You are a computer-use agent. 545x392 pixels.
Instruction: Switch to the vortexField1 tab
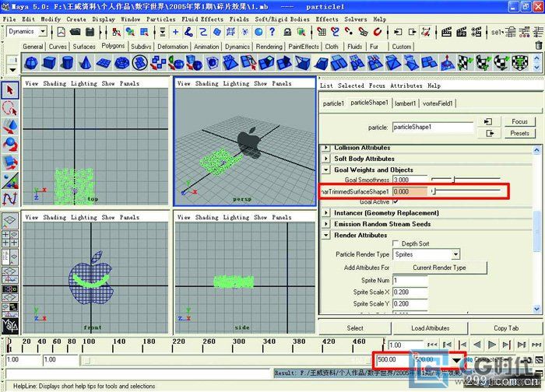438,103
